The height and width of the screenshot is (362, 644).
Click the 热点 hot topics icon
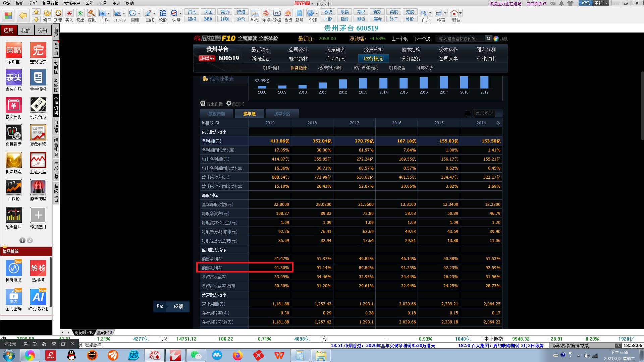tap(288, 13)
